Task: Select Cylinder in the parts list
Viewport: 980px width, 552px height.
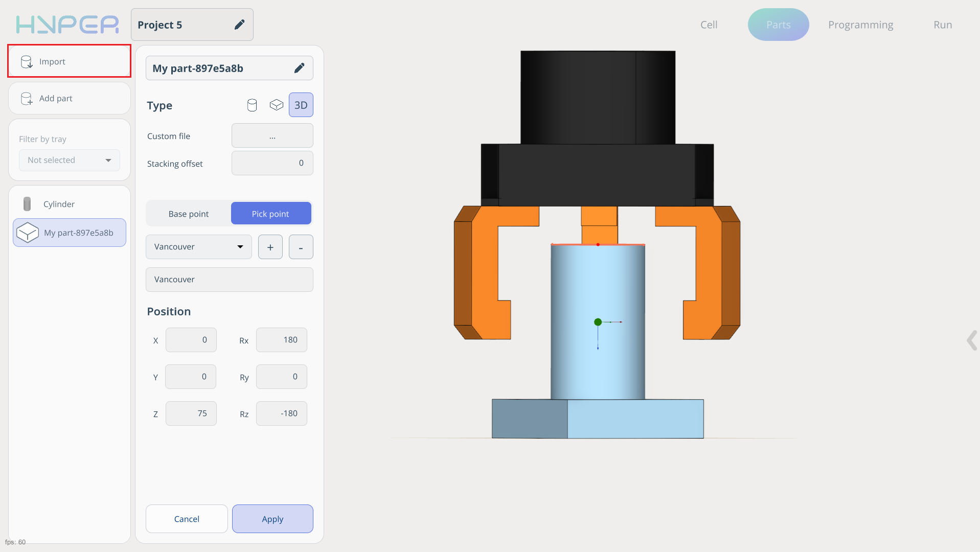Action: tap(59, 204)
